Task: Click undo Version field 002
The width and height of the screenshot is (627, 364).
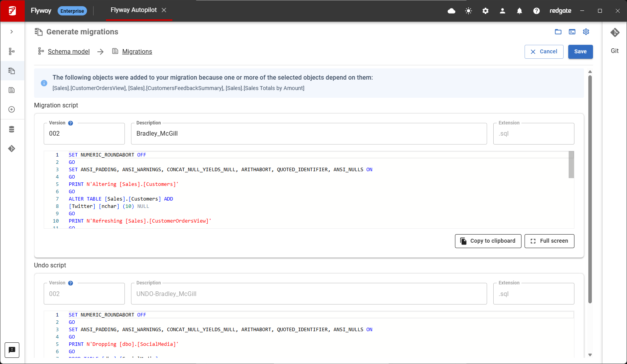Action: point(84,294)
